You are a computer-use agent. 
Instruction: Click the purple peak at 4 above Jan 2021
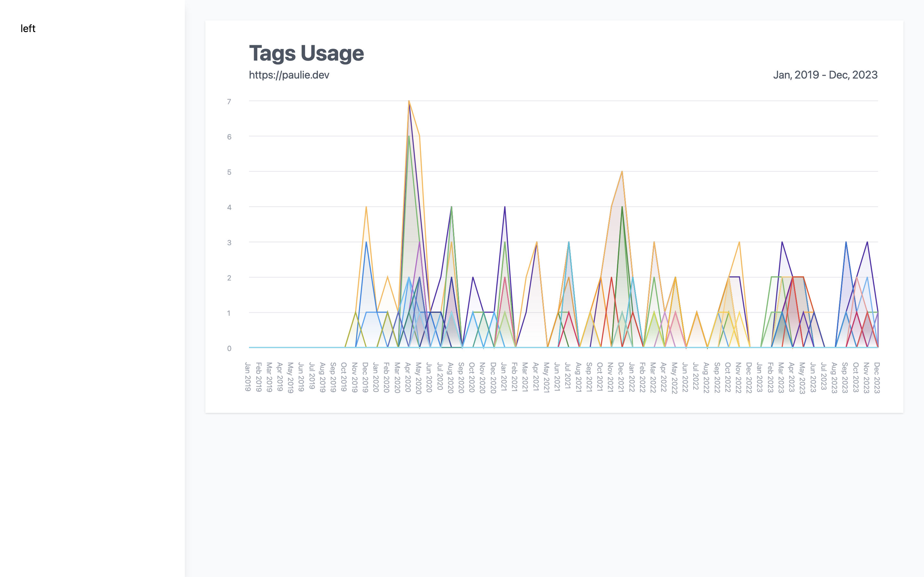point(505,207)
